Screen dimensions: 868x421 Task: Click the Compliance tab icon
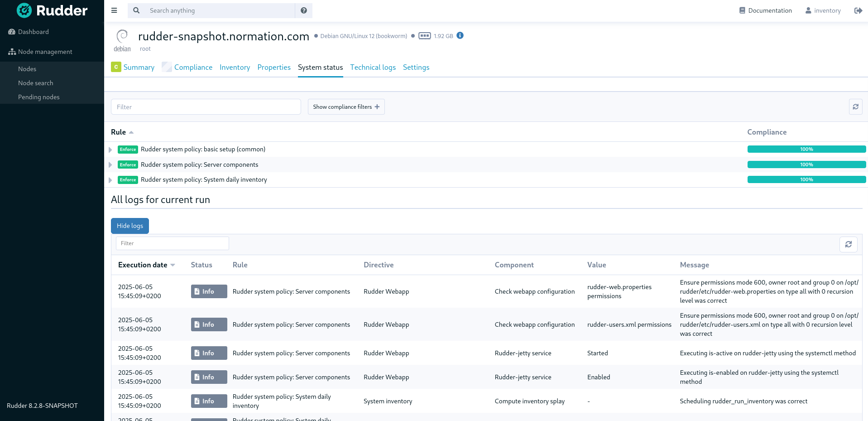(167, 67)
